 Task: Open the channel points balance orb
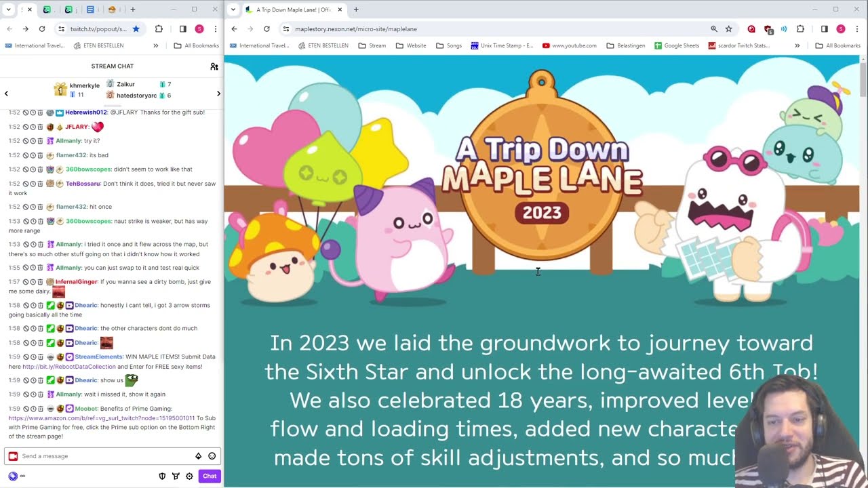13,476
